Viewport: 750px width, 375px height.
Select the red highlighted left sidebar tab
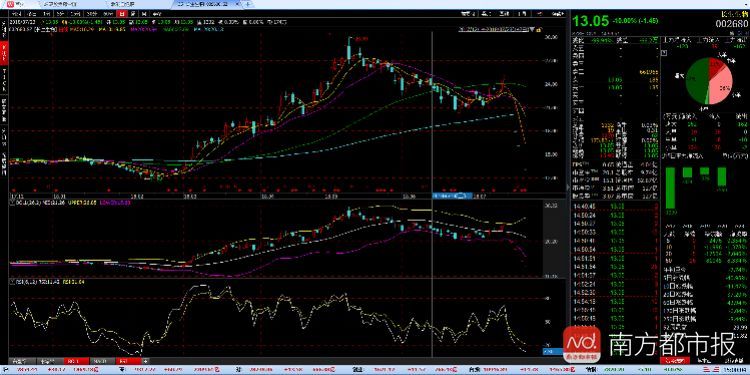coord(4,53)
